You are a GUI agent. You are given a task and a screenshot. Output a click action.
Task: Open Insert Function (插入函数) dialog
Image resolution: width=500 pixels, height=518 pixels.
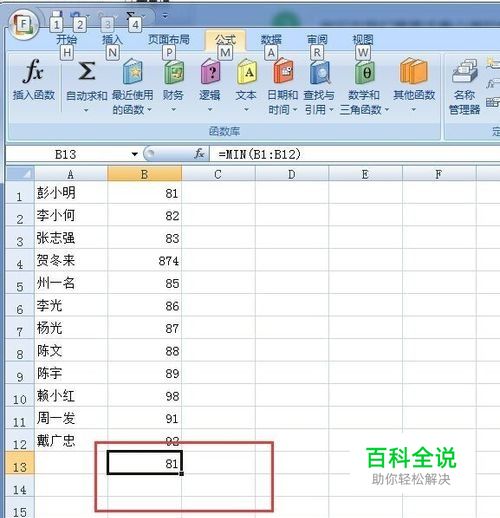pos(33,80)
